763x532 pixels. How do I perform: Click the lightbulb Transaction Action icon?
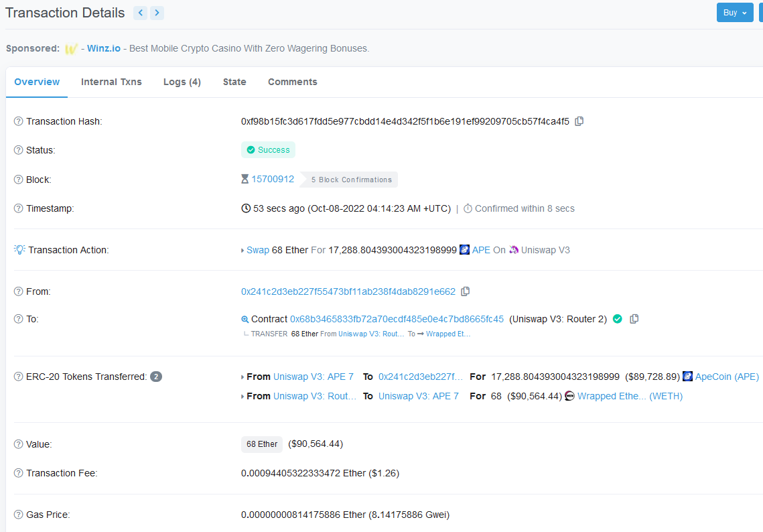[x=19, y=250]
